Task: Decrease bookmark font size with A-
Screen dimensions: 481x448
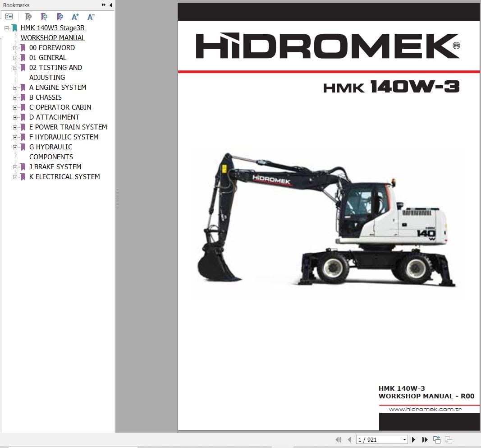Action: tap(91, 17)
